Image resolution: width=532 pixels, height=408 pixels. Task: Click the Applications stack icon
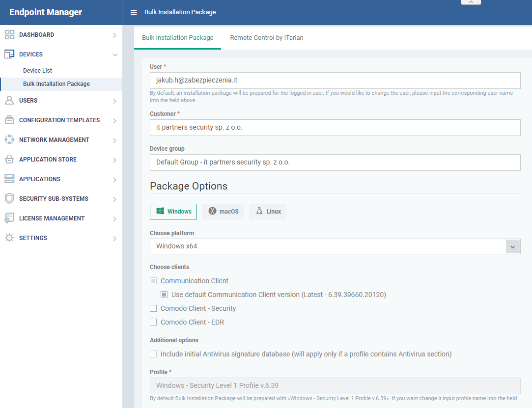point(9,179)
